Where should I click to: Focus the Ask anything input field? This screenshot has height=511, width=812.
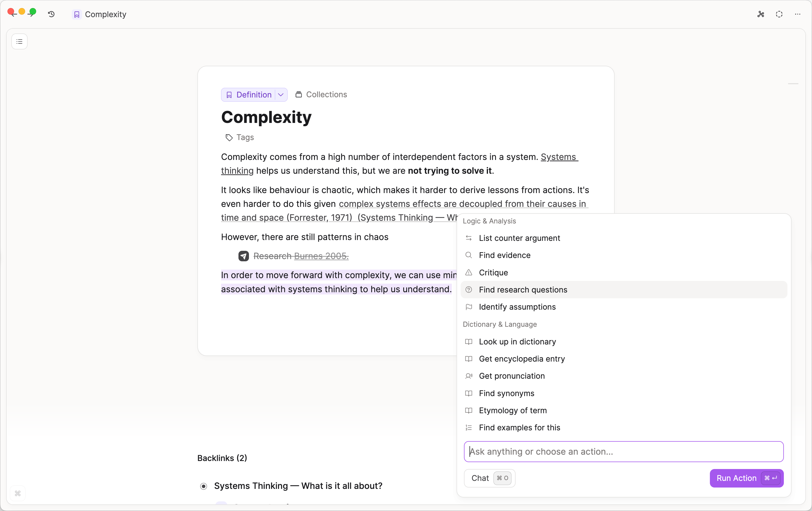pos(623,451)
